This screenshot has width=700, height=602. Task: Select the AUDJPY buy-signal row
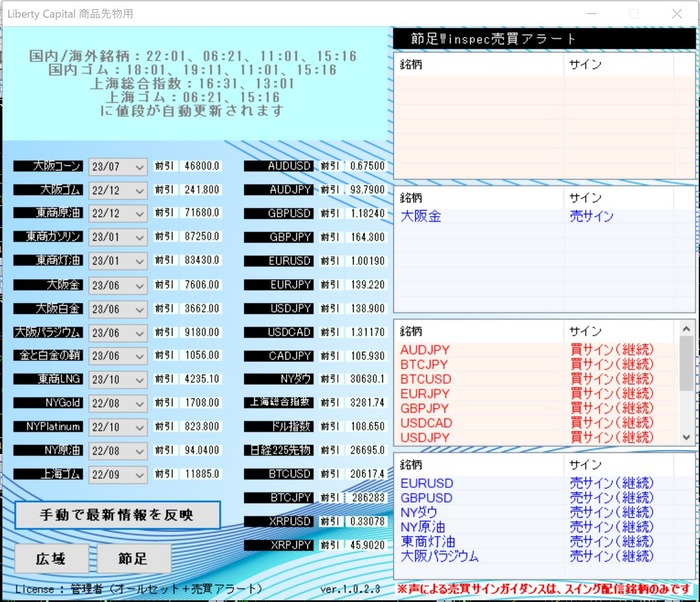click(x=537, y=350)
